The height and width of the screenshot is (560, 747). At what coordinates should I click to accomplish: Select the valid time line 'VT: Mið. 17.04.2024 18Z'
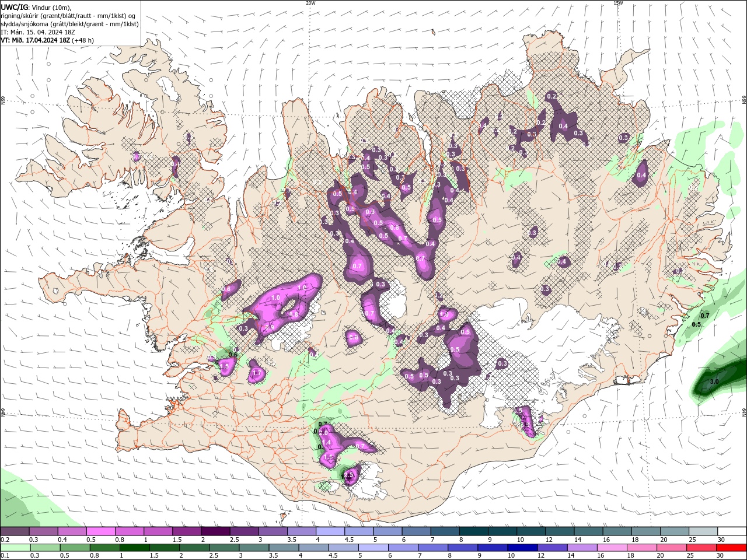point(36,40)
